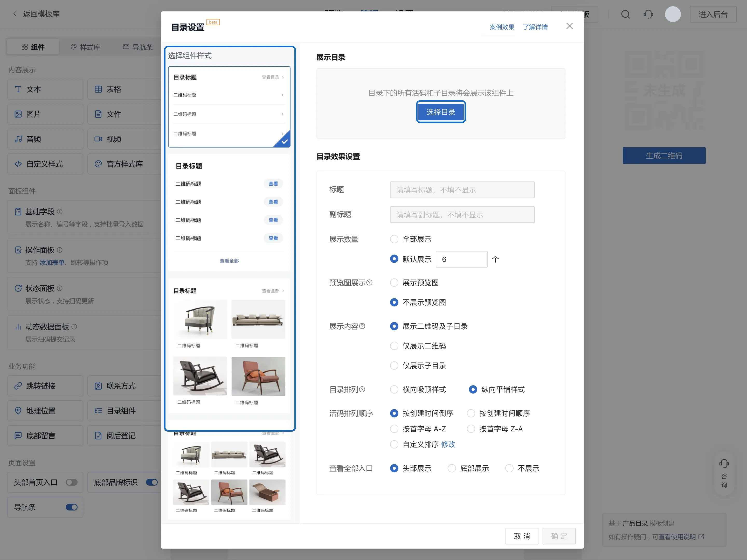The image size is (747, 560).
Task: Click the 标题 input field
Action: (462, 190)
